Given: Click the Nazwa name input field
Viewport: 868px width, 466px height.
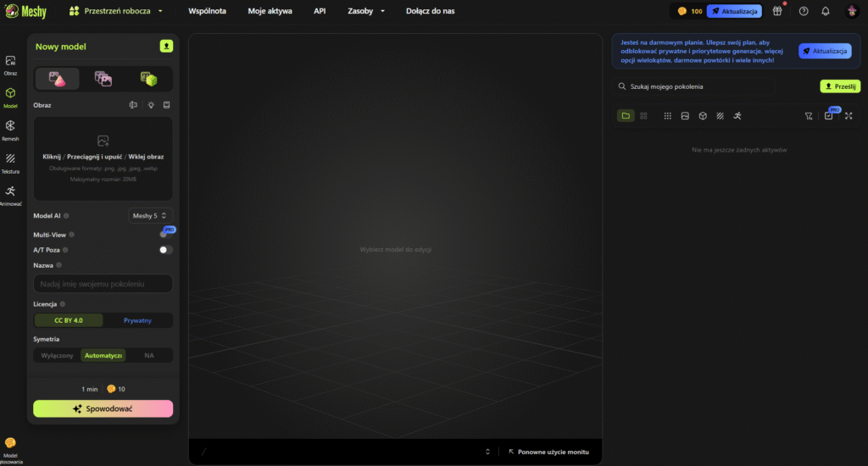Looking at the screenshot, I should pos(103,284).
